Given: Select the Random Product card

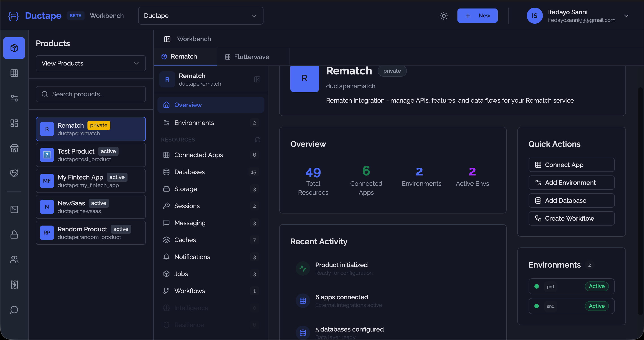Looking at the screenshot, I should [91, 232].
